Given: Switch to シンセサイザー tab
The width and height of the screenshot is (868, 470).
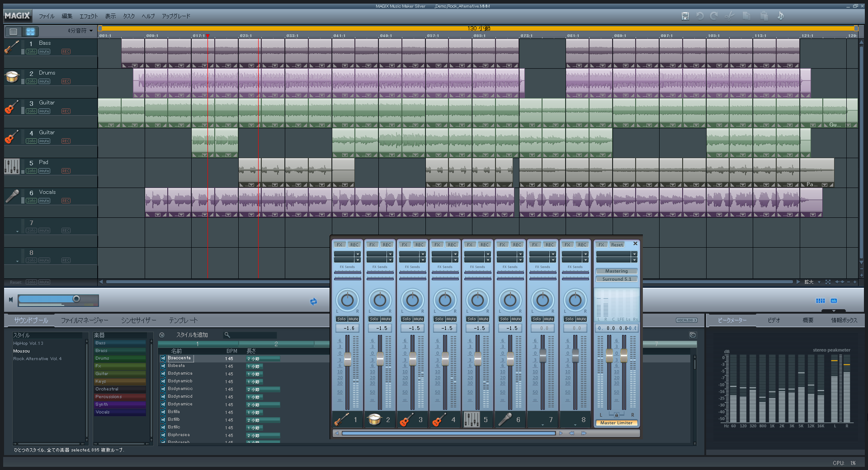Looking at the screenshot, I should [x=138, y=320].
